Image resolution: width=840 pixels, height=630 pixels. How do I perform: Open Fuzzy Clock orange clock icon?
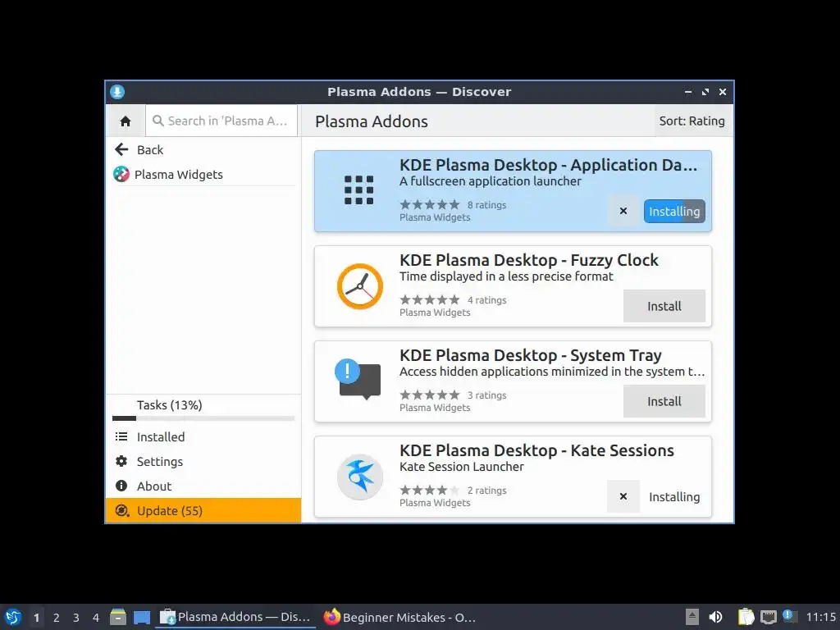360,286
